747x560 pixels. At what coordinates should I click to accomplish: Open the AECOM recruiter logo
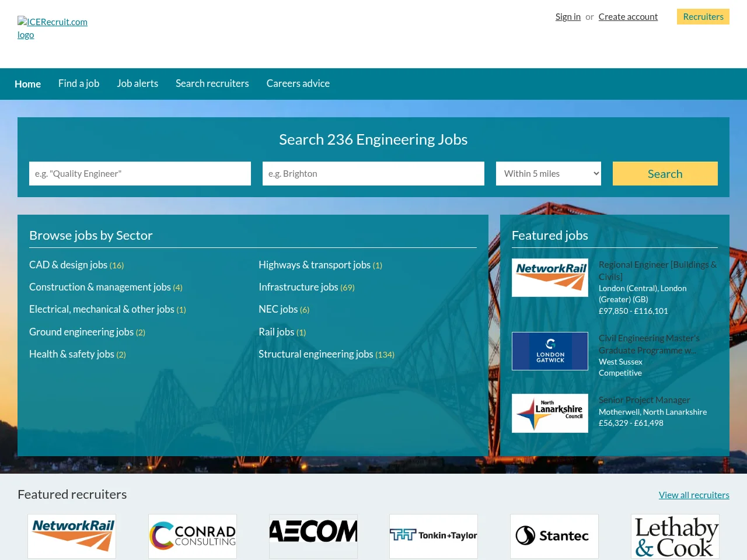[313, 536]
